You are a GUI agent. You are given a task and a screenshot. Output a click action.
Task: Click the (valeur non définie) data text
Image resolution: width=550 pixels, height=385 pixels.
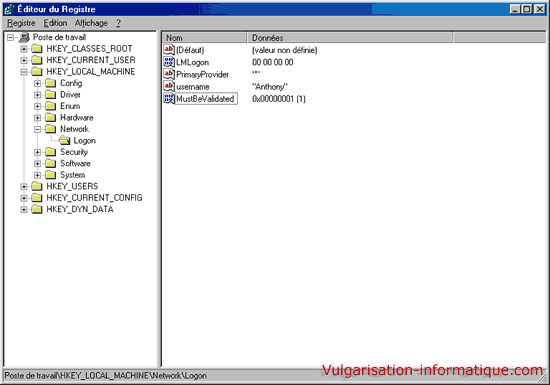284,50
